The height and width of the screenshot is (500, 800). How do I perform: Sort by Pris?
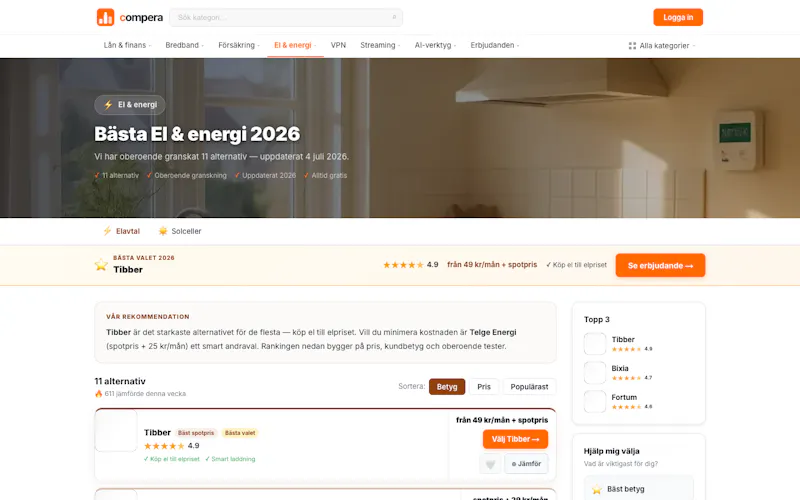pos(484,387)
